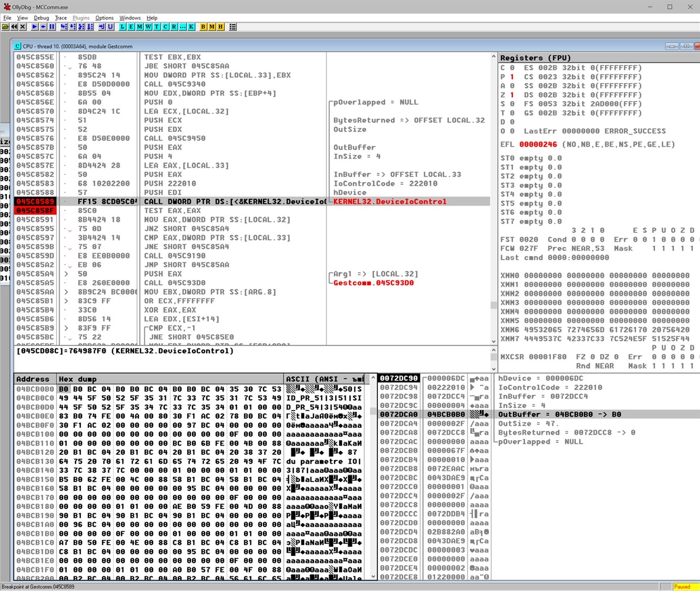
Task: Open the File menu
Action: pos(7,17)
